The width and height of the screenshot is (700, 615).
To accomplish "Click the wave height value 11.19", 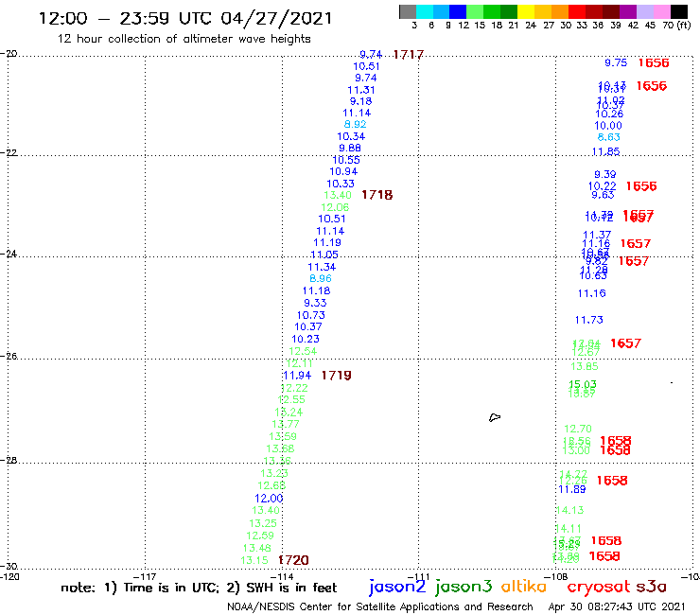I will click(327, 242).
